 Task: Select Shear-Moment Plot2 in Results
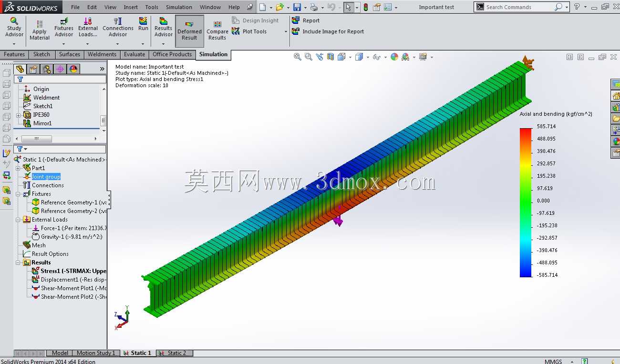pos(69,297)
